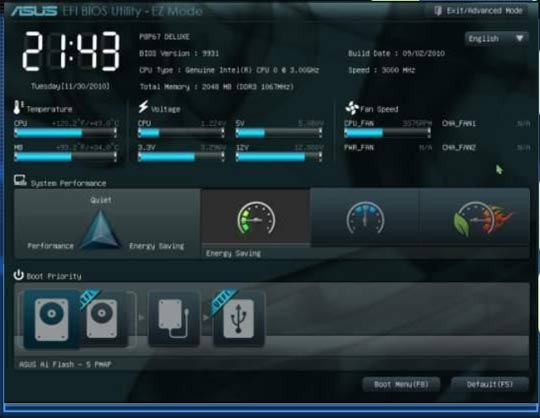Open Boot Menu(F8)

pyautogui.click(x=401, y=384)
